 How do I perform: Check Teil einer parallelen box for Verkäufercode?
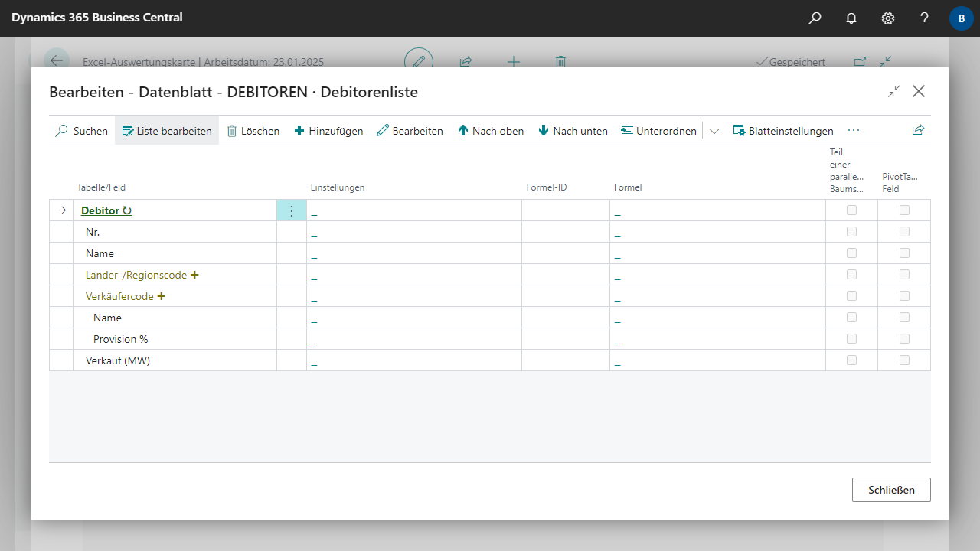coord(851,295)
